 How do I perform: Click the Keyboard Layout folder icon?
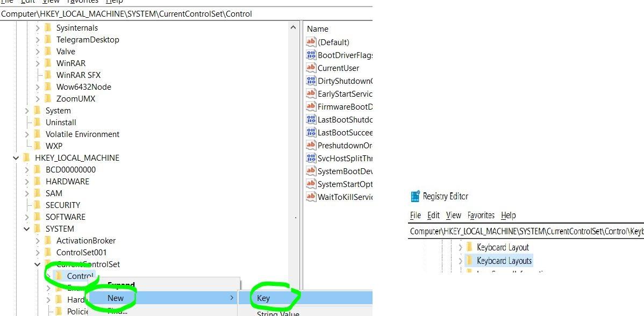(469, 247)
